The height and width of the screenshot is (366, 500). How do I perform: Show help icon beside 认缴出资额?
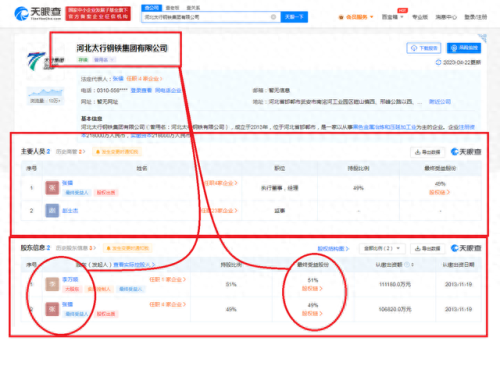(407, 265)
